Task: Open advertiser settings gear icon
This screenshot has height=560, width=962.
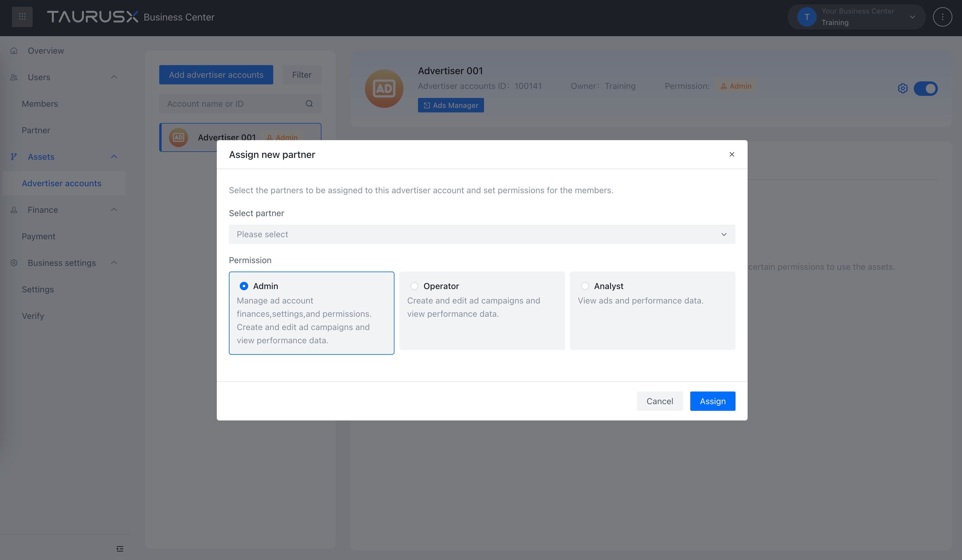Action: click(903, 89)
